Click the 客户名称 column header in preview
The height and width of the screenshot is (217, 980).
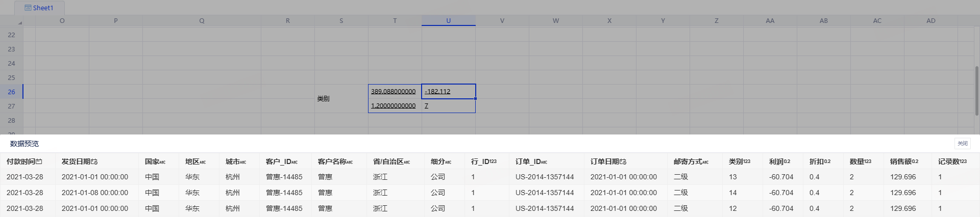click(x=332, y=161)
